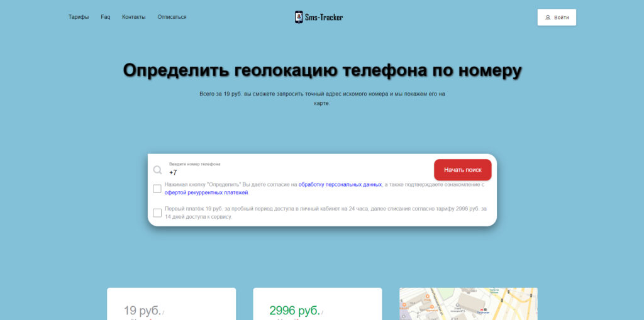Open the обработку персональных данных link
Image resolution: width=644 pixels, height=320 pixels.
(x=340, y=185)
